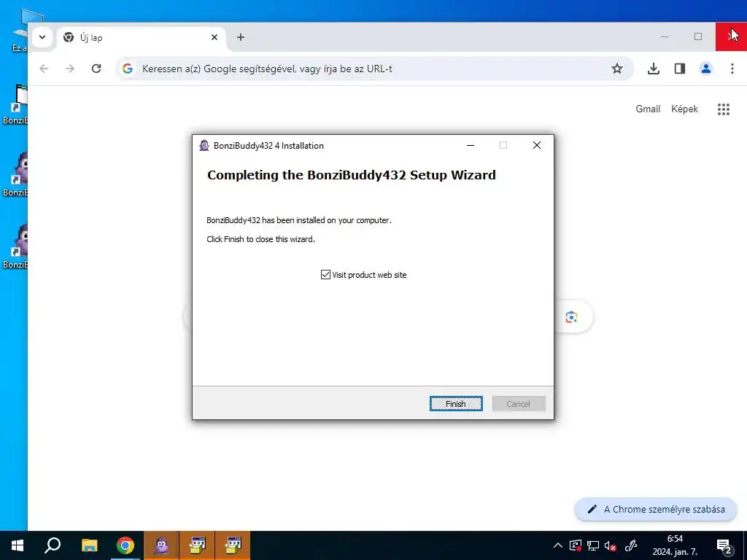The image size is (747, 560).
Task: Open Windows taskbar search
Action: coord(53,545)
